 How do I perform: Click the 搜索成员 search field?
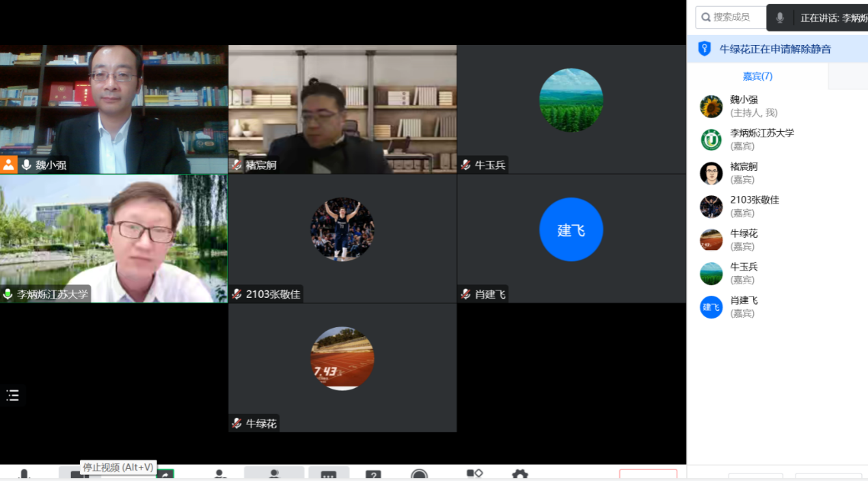730,17
